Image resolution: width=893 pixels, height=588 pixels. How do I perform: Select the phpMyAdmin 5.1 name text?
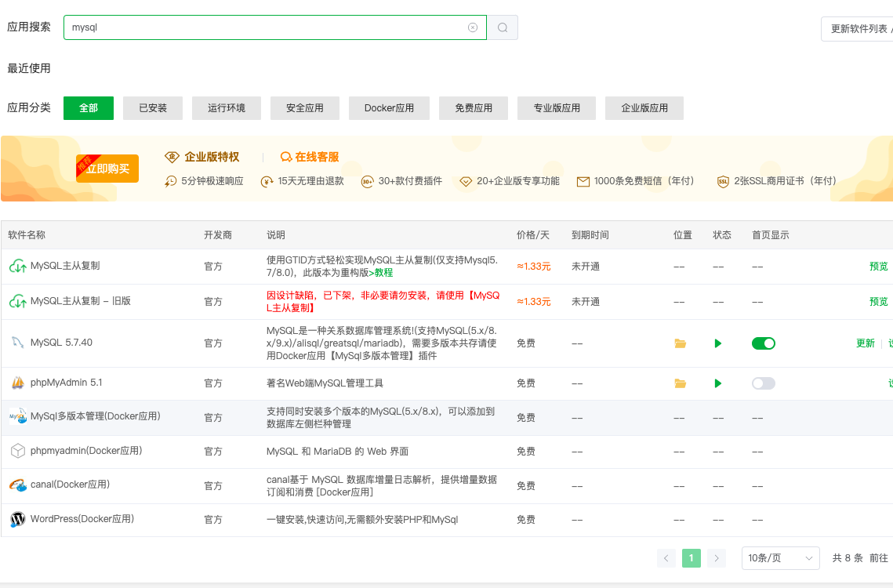[67, 383]
